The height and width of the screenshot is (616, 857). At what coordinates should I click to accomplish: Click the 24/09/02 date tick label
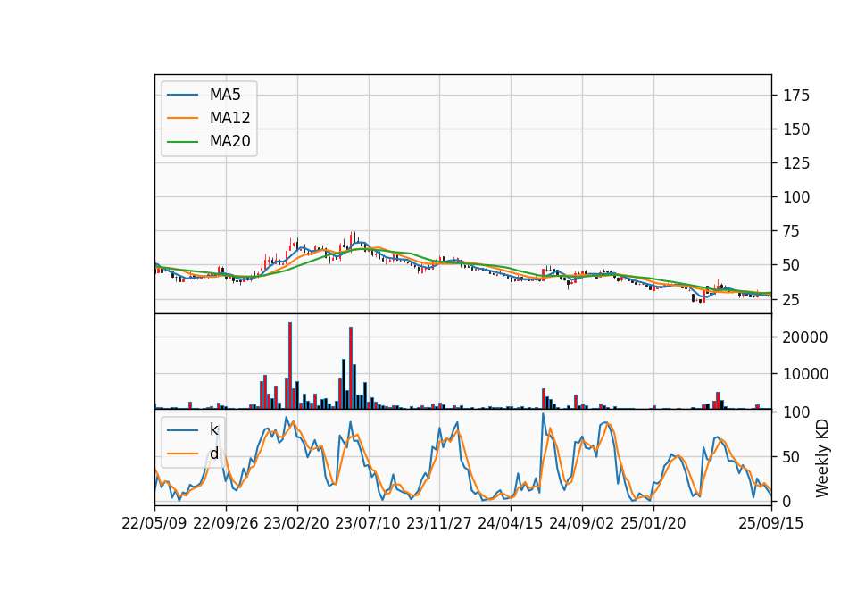click(x=581, y=523)
